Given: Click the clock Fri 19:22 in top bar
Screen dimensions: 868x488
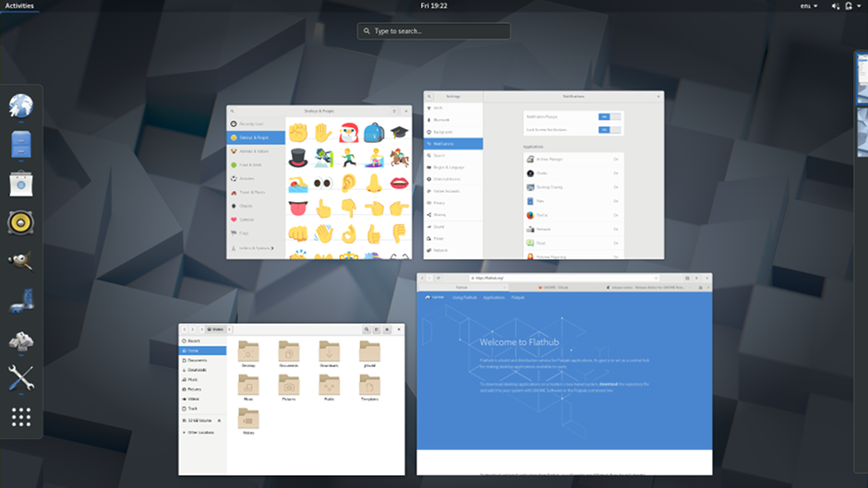Looking at the screenshot, I should [x=433, y=6].
